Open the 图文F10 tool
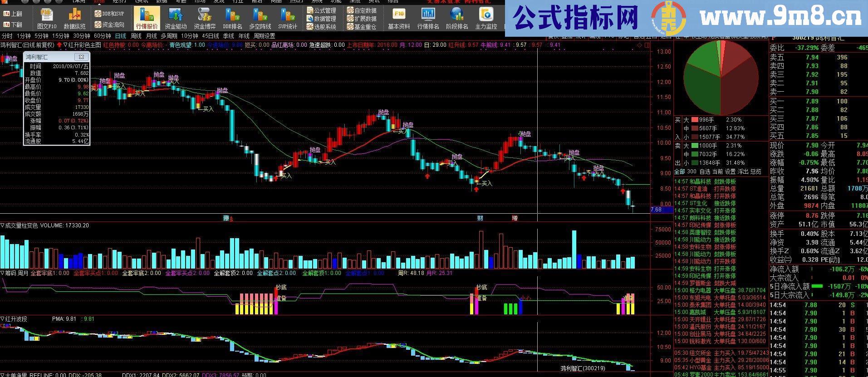This screenshot has height=377, width=868. 47,19
